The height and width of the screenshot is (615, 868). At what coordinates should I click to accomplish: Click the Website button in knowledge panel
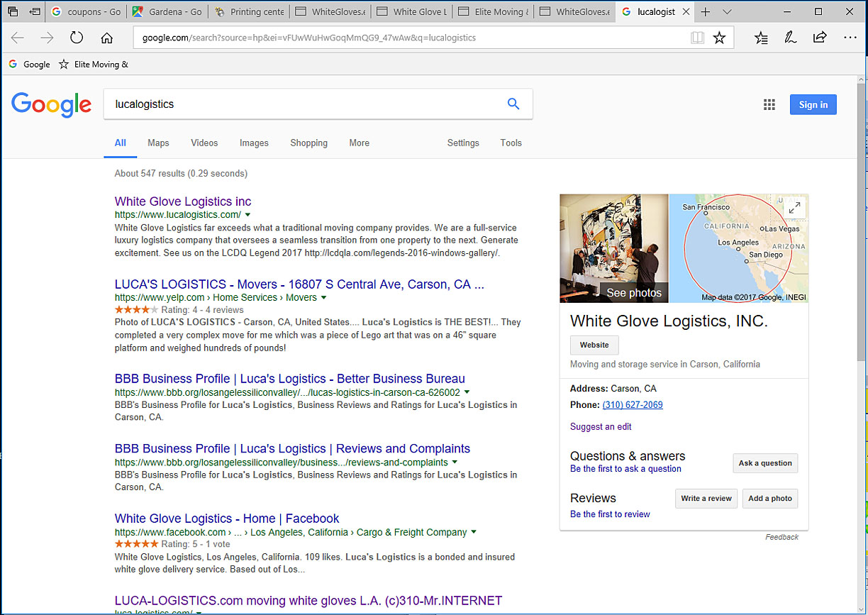(594, 345)
